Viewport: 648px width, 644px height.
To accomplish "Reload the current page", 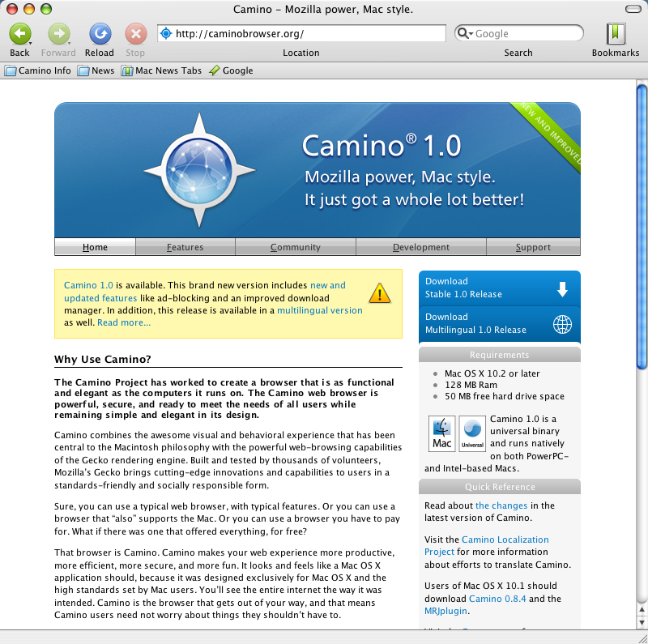I will [99, 36].
